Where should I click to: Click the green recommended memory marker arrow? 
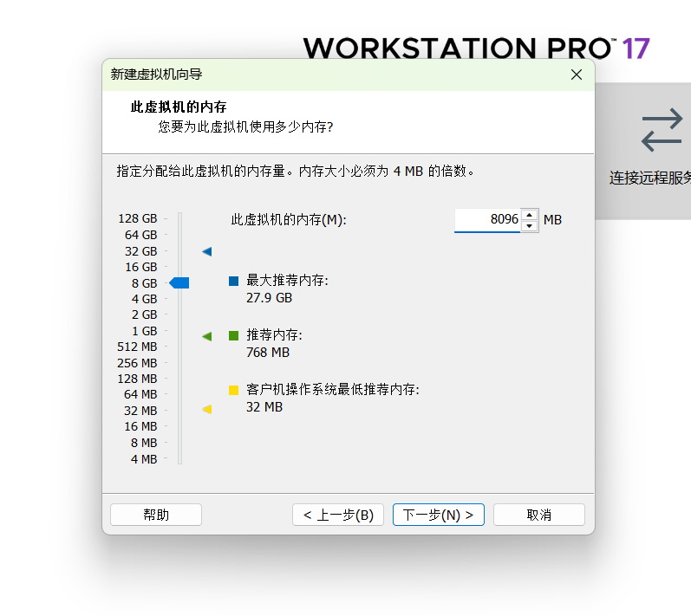[207, 336]
